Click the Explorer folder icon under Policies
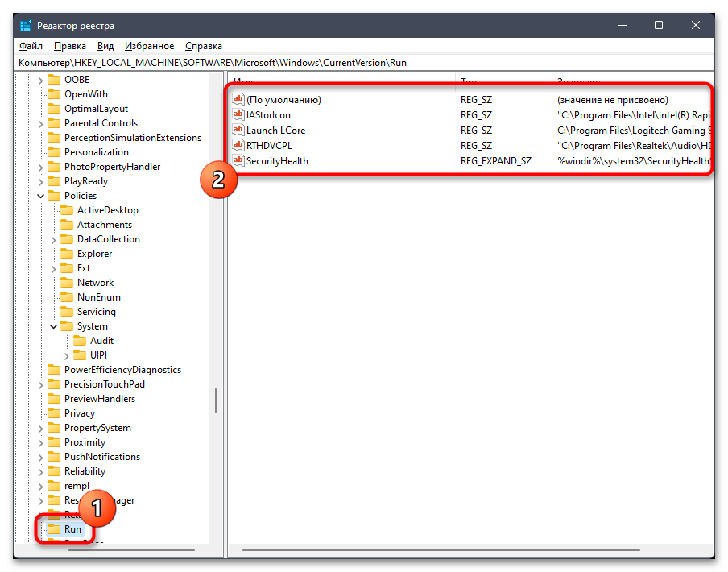 67,254
